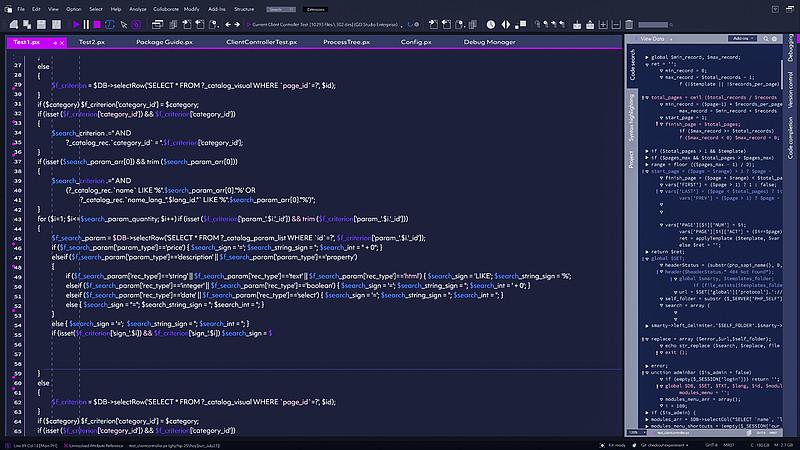The width and height of the screenshot is (800, 450).
Task: Open the Add-ins dropdown in View Data panel
Action: click(x=742, y=39)
